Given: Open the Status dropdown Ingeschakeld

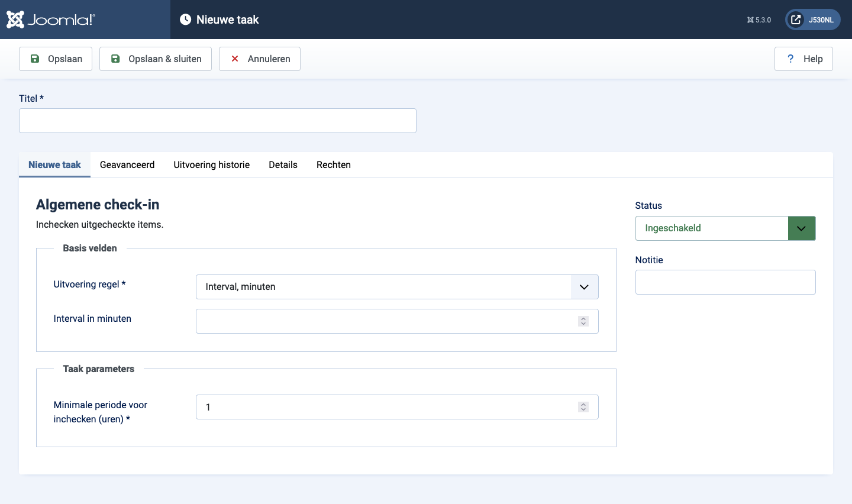Looking at the screenshot, I should (725, 228).
